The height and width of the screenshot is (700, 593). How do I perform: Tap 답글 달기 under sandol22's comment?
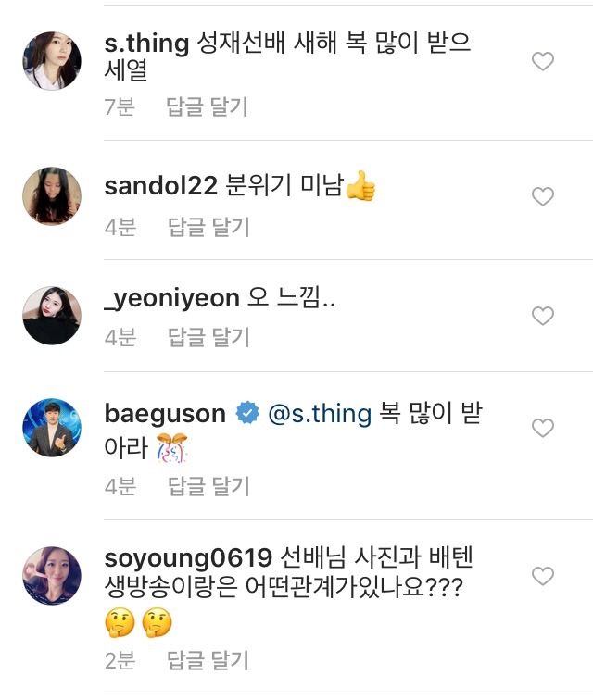click(x=209, y=227)
